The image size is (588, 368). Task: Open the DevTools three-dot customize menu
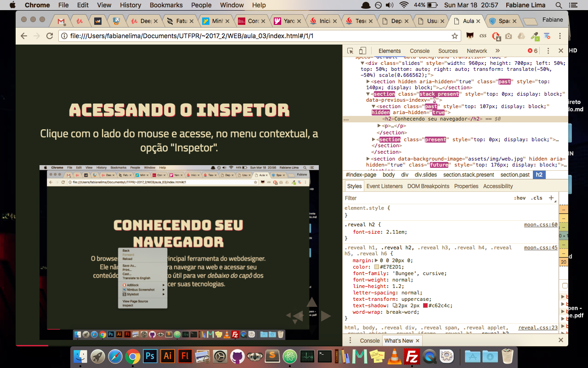(548, 51)
